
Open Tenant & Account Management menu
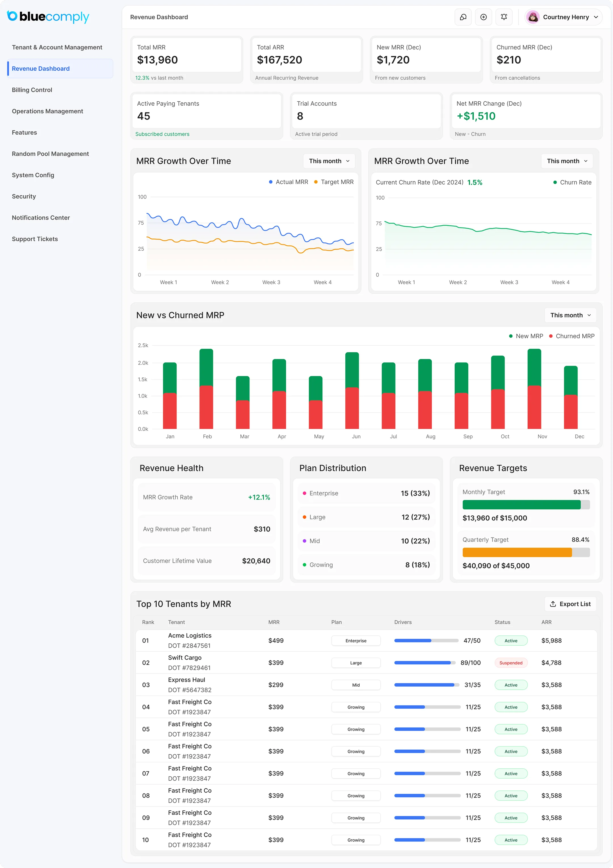pyautogui.click(x=57, y=47)
